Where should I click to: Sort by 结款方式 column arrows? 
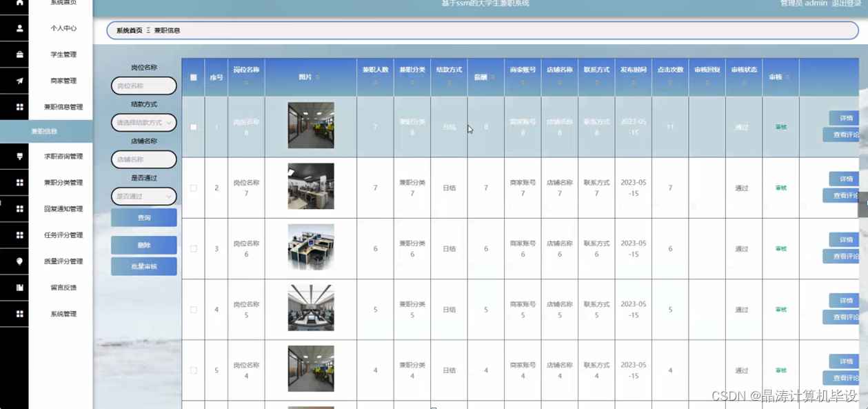[x=449, y=83]
